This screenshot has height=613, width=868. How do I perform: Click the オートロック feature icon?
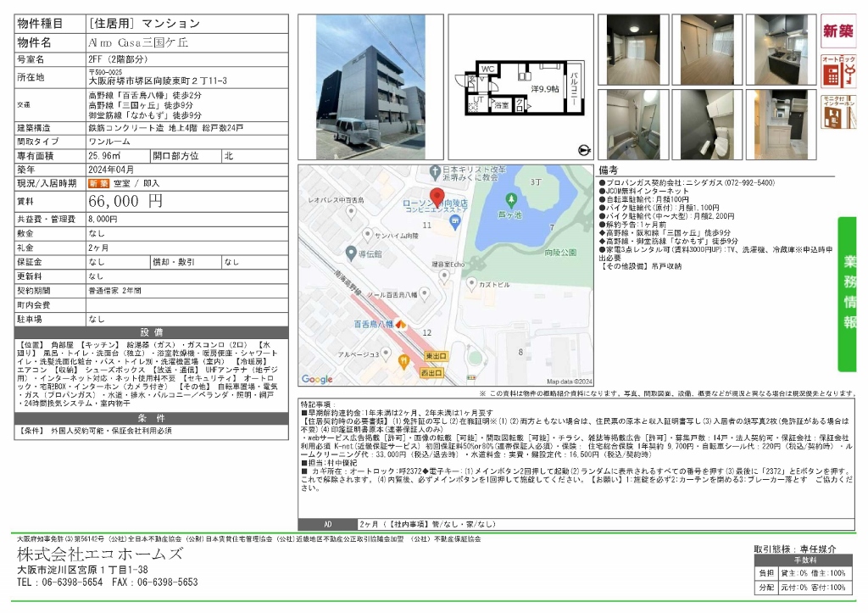[x=837, y=71]
